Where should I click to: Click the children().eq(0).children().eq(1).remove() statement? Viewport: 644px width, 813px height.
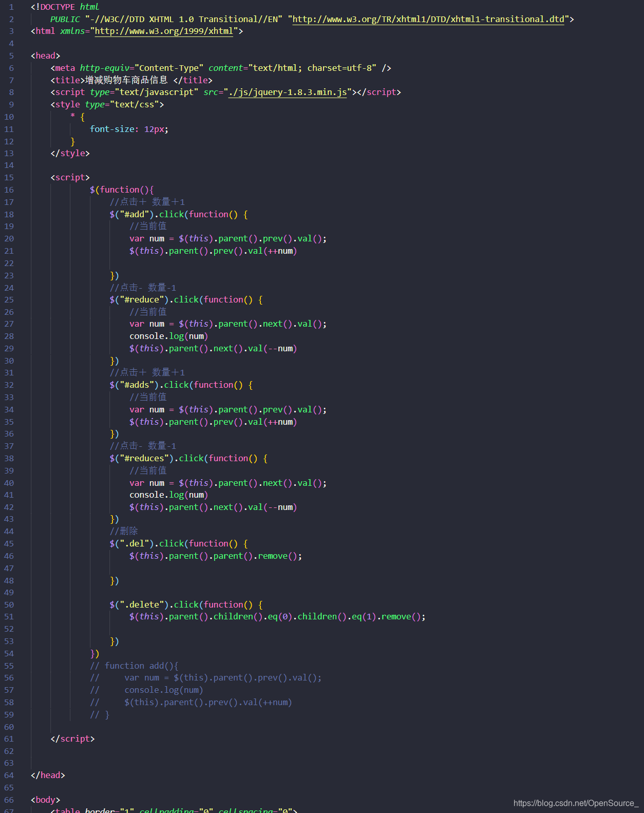pos(277,616)
